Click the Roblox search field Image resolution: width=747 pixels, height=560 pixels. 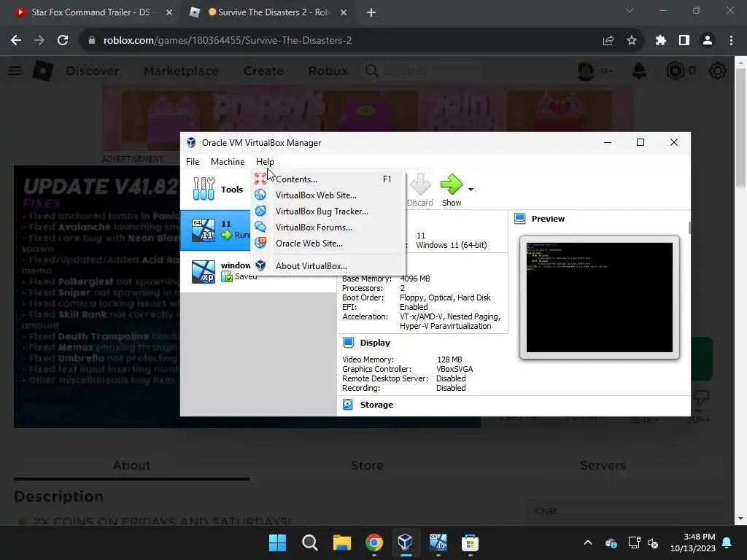coord(423,71)
